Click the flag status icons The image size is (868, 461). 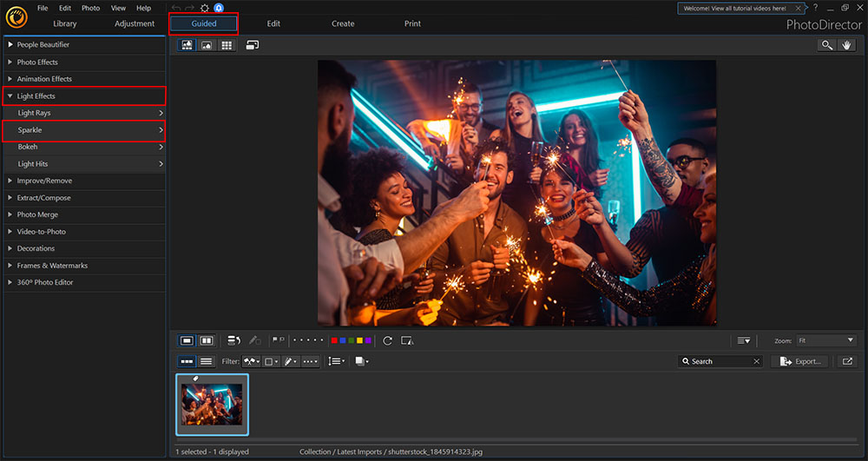coord(279,340)
